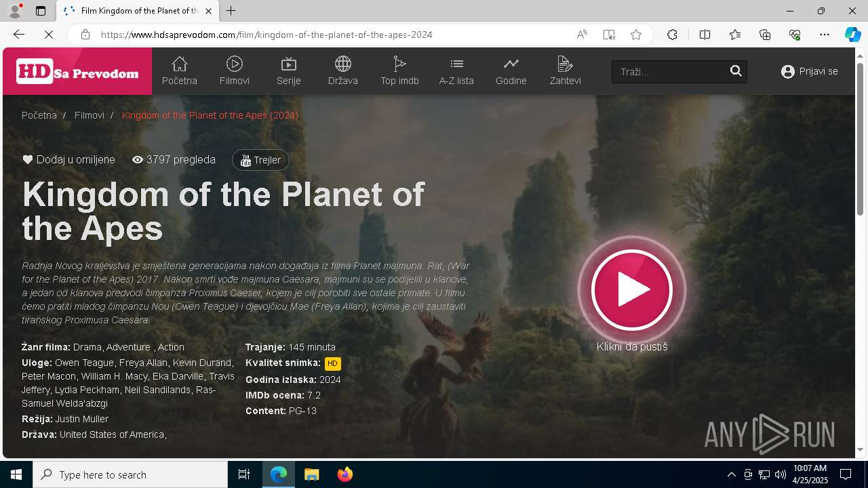Open Firefox from taskbar
Viewport: 868px width, 488px height.
tap(344, 474)
